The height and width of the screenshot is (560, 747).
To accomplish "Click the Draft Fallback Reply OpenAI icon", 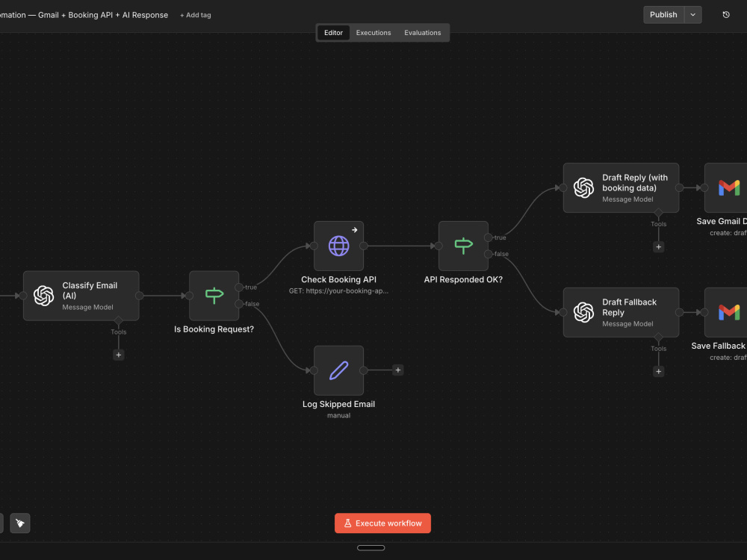I will [583, 312].
